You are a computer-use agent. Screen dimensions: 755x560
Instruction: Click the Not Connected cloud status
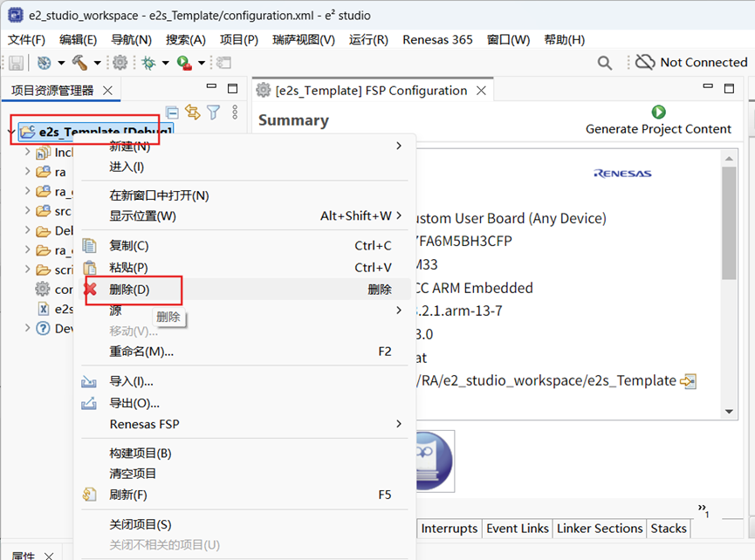point(691,62)
